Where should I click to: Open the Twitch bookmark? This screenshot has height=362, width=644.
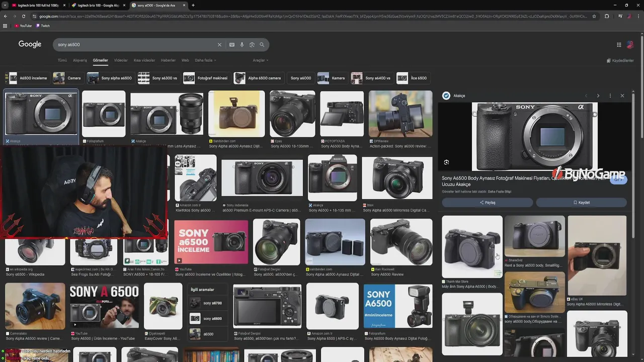point(43,26)
